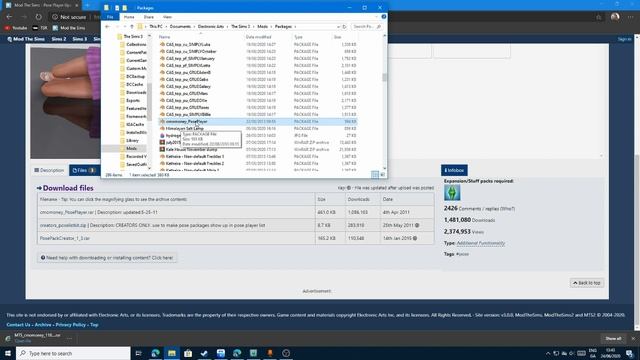Reload the page with browser refresh icon
Viewport: 640px width, 360px height.
38,17
